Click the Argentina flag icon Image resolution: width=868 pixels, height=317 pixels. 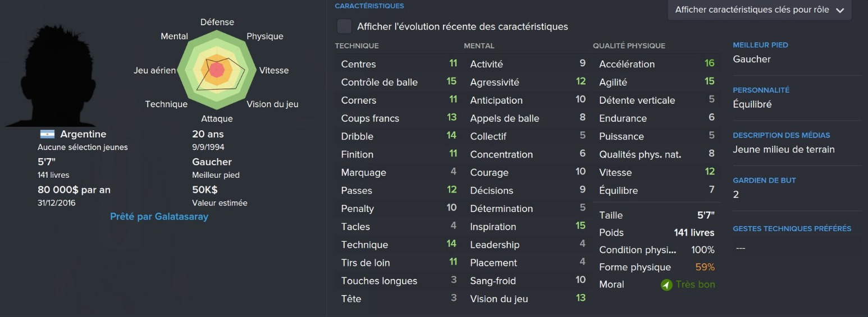click(47, 134)
